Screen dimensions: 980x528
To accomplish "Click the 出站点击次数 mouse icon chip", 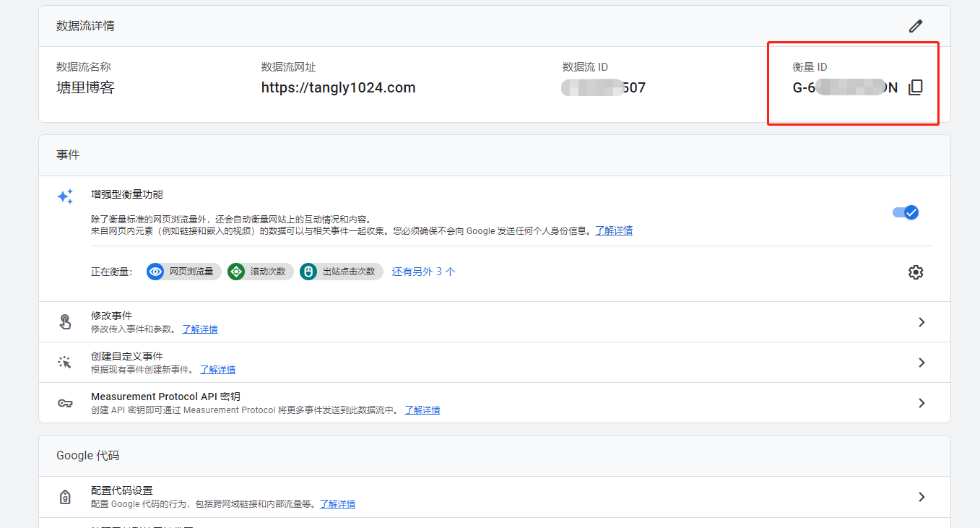I will click(341, 272).
